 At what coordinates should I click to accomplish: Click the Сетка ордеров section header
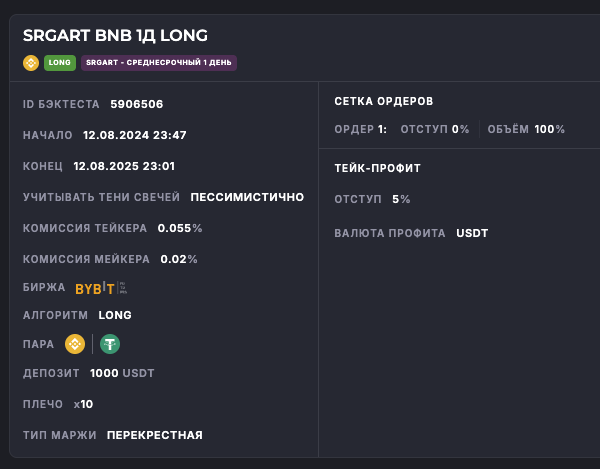click(384, 101)
